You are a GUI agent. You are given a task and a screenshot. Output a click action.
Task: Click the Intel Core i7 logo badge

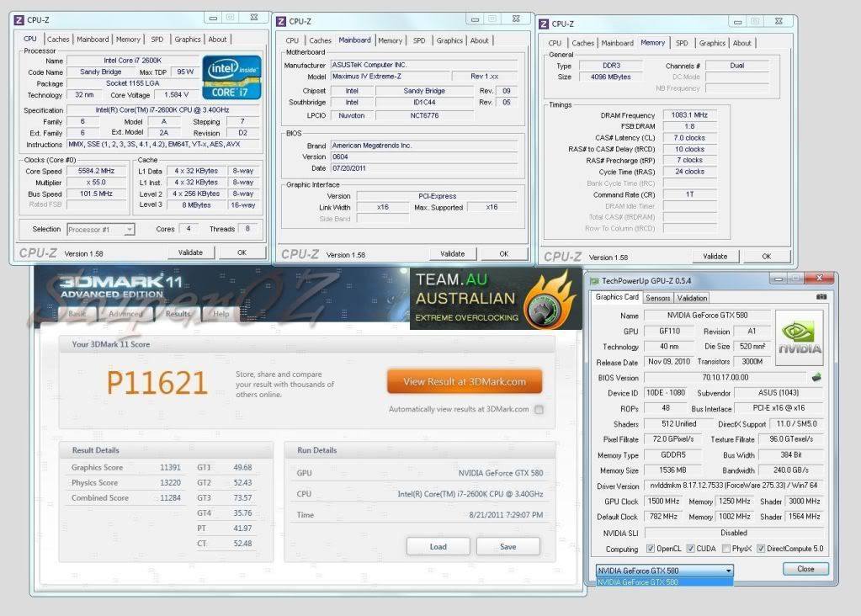click(231, 77)
